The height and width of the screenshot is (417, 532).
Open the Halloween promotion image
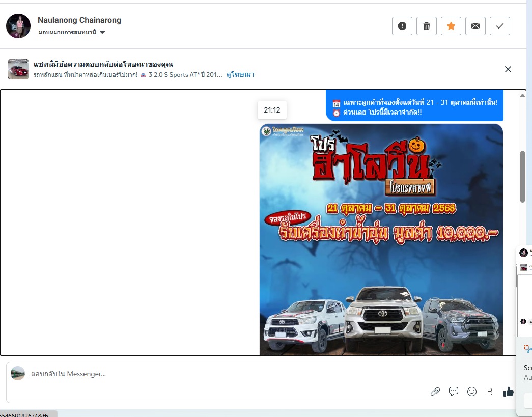(x=381, y=239)
